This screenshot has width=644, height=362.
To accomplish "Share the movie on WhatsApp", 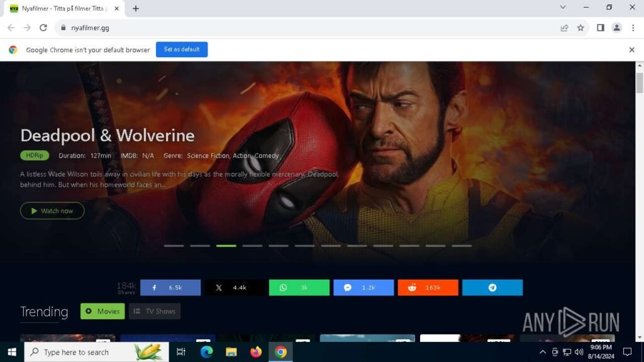I will click(299, 287).
